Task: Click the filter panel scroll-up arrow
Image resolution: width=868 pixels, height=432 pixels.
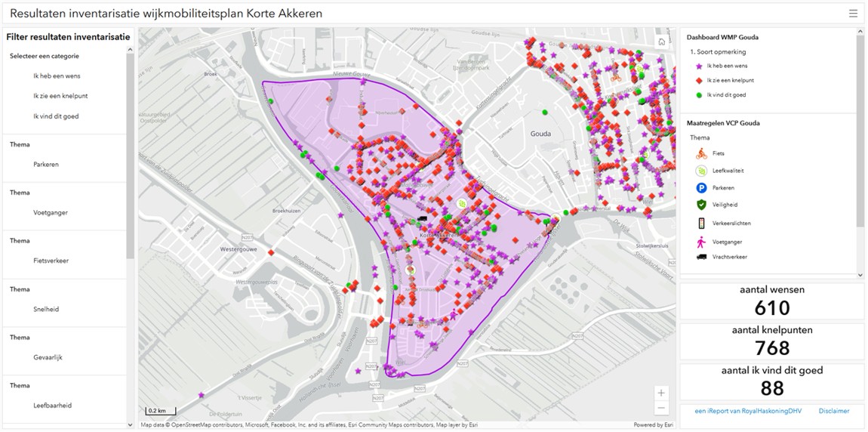Action: point(130,49)
